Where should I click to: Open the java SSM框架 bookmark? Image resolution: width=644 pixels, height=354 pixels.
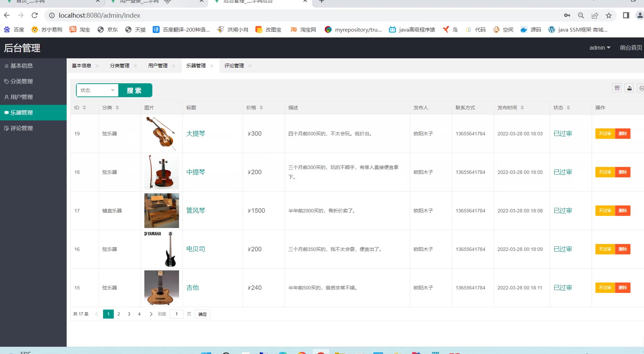[x=578, y=30]
